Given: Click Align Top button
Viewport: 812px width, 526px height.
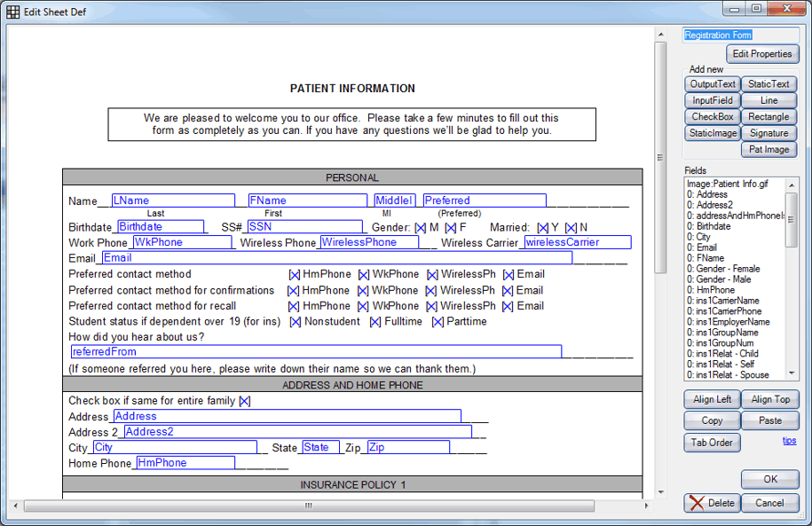Looking at the screenshot, I should point(770,399).
